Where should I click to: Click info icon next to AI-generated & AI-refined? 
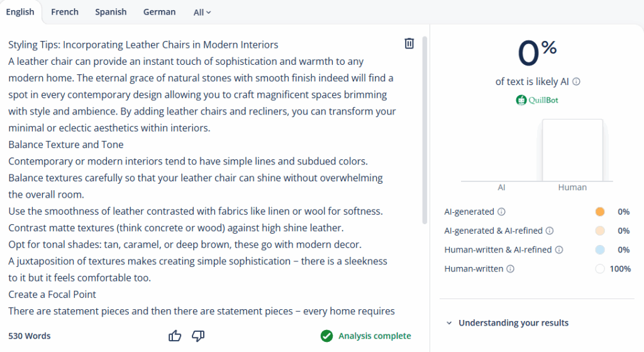[549, 231]
